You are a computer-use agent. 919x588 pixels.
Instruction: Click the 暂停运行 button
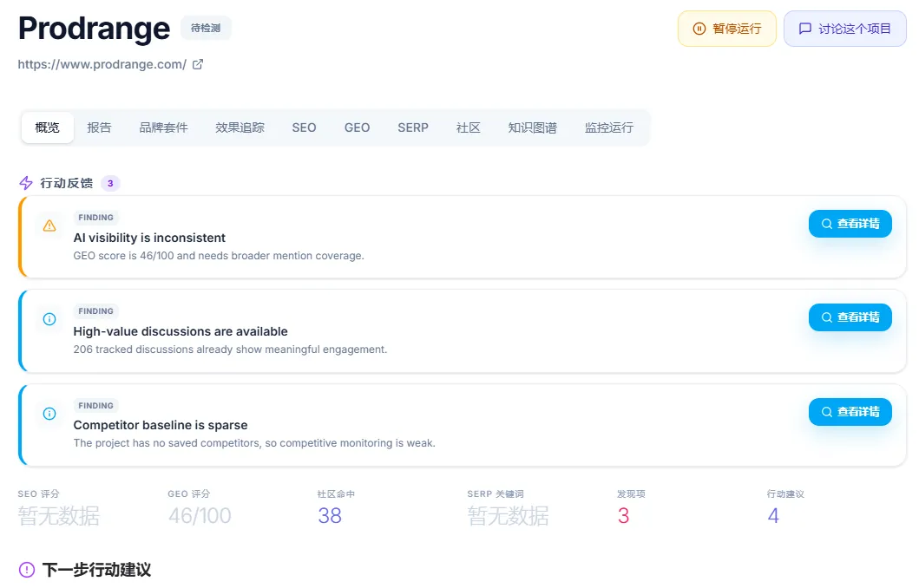(x=726, y=28)
